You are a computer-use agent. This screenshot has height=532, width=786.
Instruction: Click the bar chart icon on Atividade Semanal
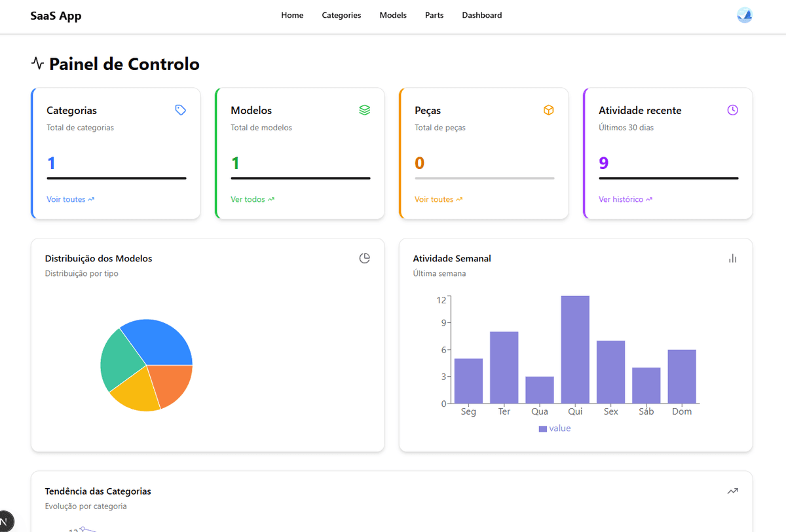[732, 258]
